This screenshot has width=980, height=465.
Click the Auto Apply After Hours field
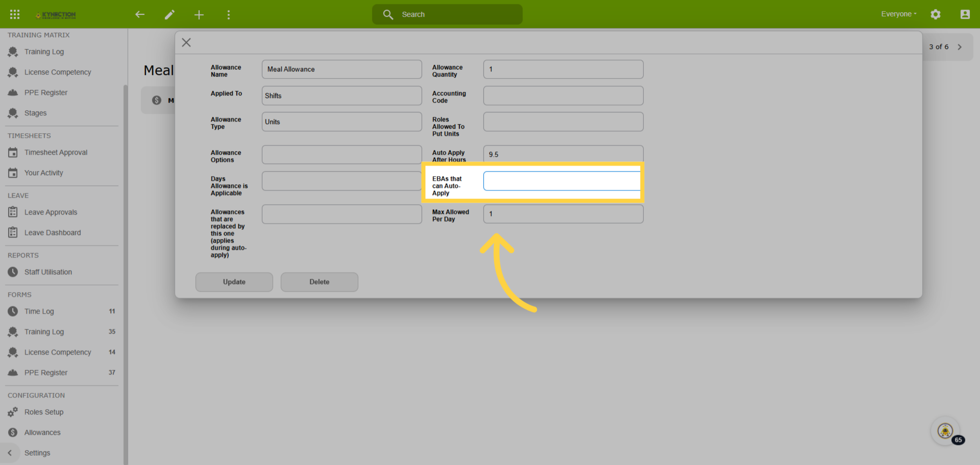click(563, 154)
